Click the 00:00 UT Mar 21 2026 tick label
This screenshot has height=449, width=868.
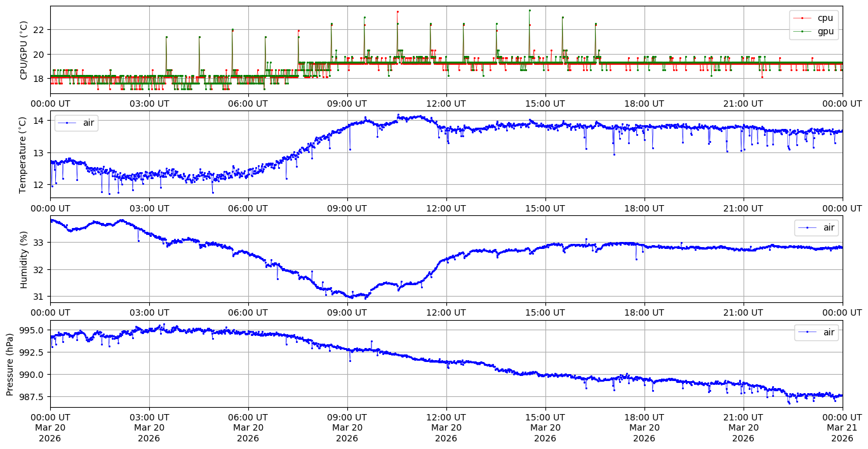pos(842,427)
